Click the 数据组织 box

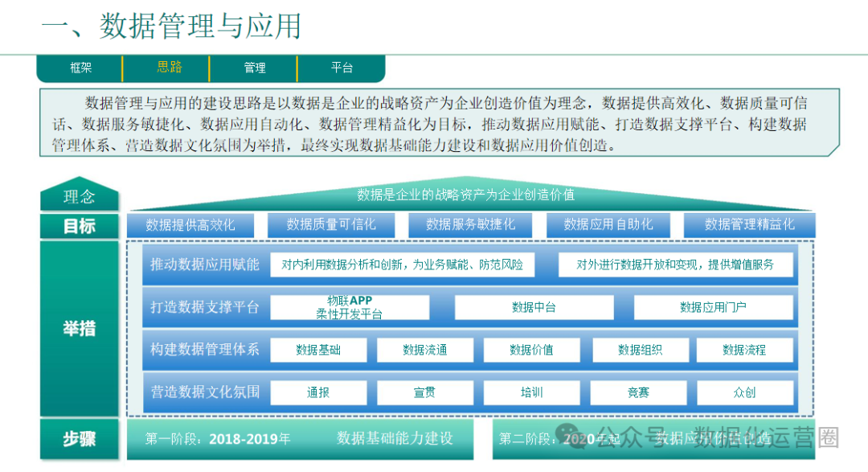[x=641, y=350]
